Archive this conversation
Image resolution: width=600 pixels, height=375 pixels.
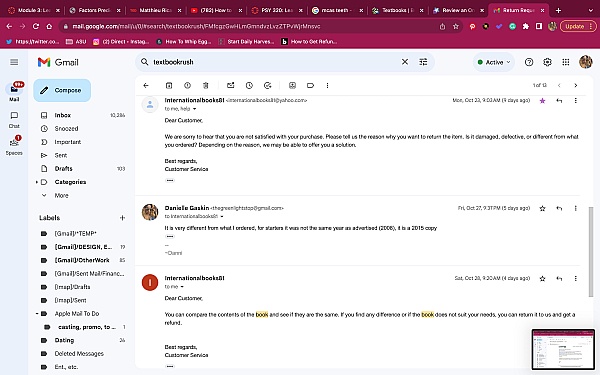[169, 85]
